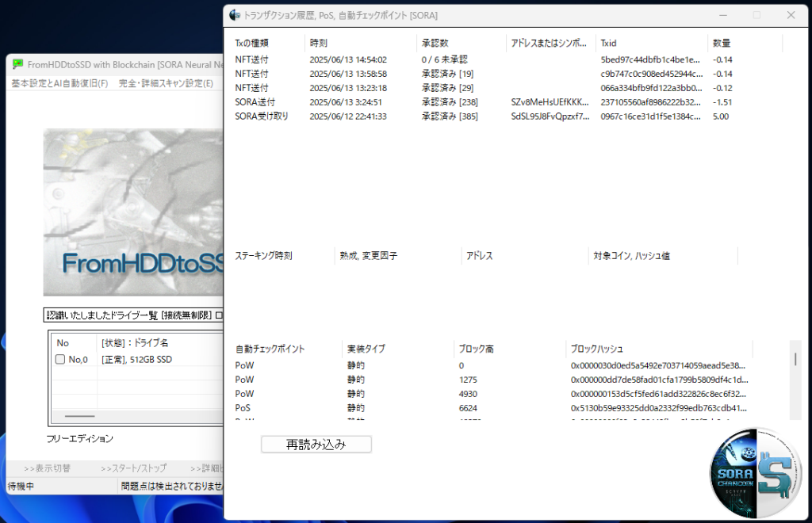Click the partly hidden >>詳細 button
812x523 pixels.
[x=207, y=468]
